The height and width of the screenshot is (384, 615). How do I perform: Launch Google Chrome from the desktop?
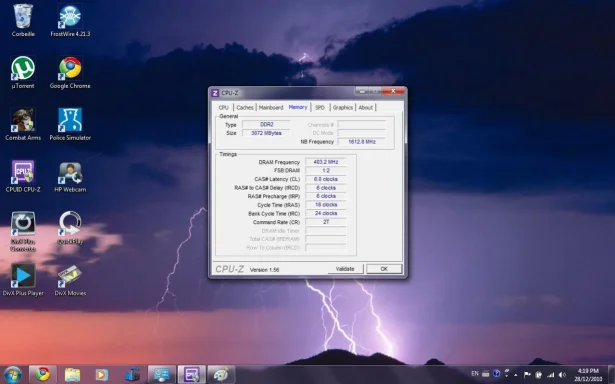(x=70, y=72)
